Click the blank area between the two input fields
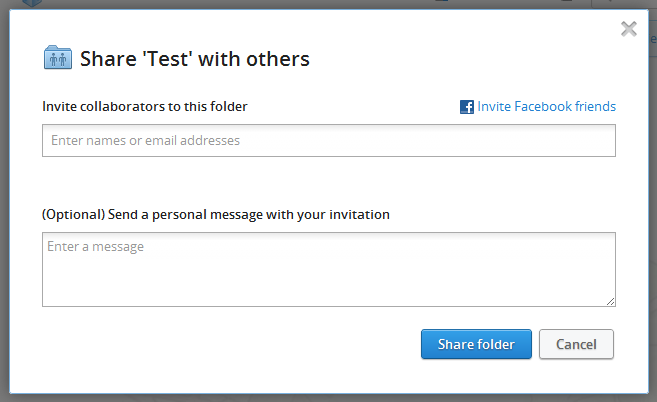This screenshot has width=657, height=402. click(328, 183)
